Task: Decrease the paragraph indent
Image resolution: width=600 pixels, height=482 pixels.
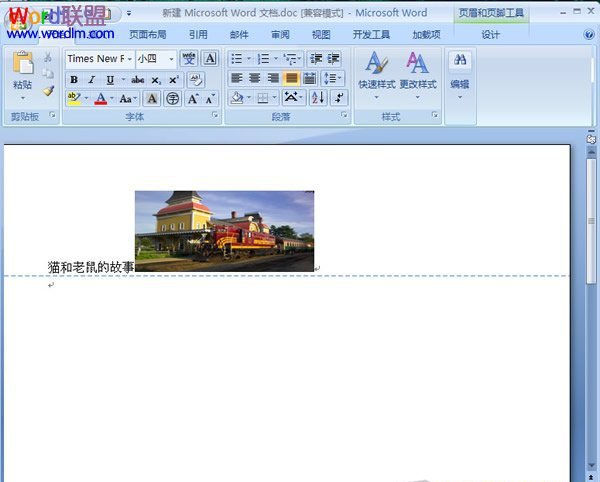Action: tap(316, 59)
